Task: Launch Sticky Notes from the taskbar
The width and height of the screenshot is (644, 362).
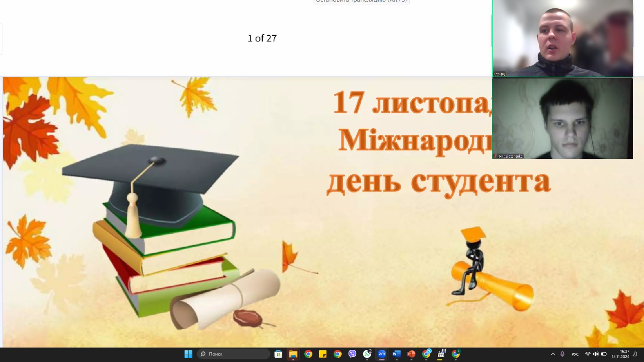Action: [323, 354]
